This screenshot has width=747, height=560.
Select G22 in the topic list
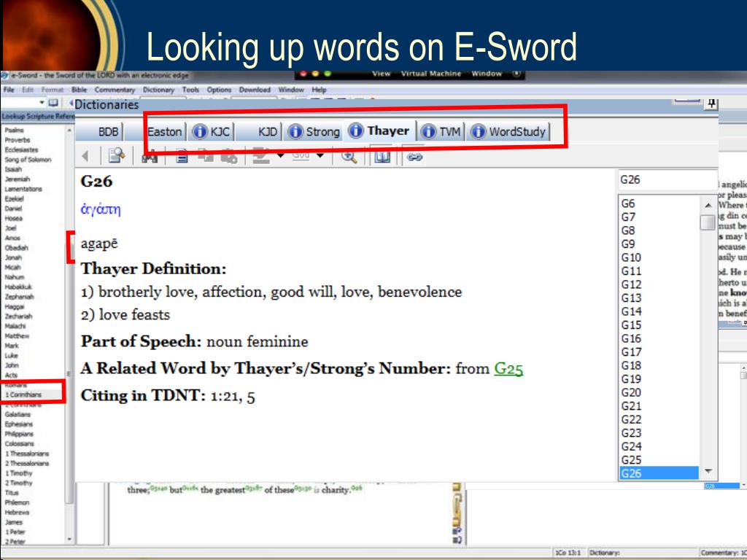(x=631, y=419)
